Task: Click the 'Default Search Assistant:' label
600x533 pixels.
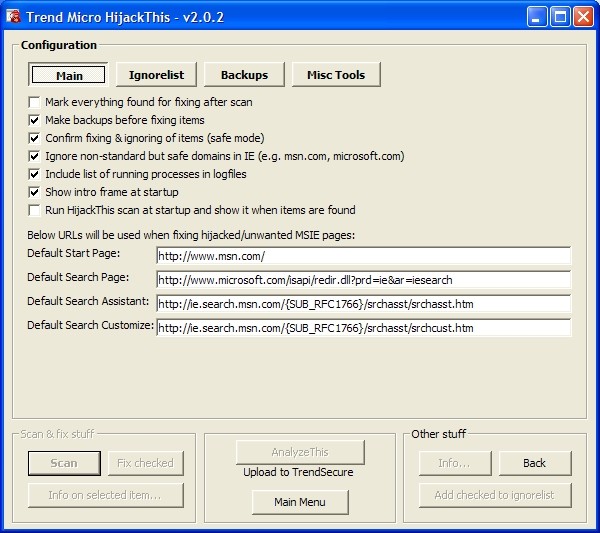Action: click(88, 301)
